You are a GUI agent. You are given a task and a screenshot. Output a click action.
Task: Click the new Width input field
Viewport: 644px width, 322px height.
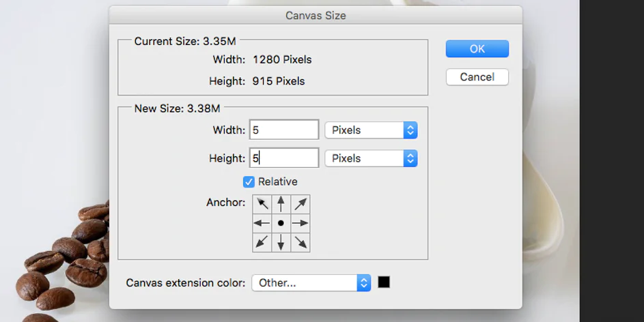(285, 130)
